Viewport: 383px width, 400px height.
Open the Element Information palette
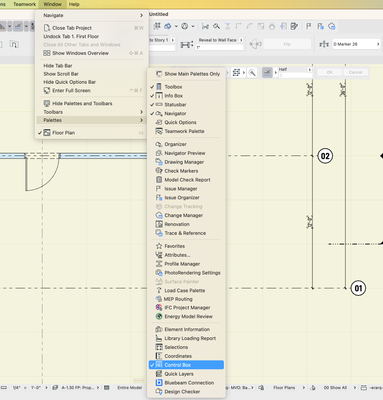pos(186,329)
